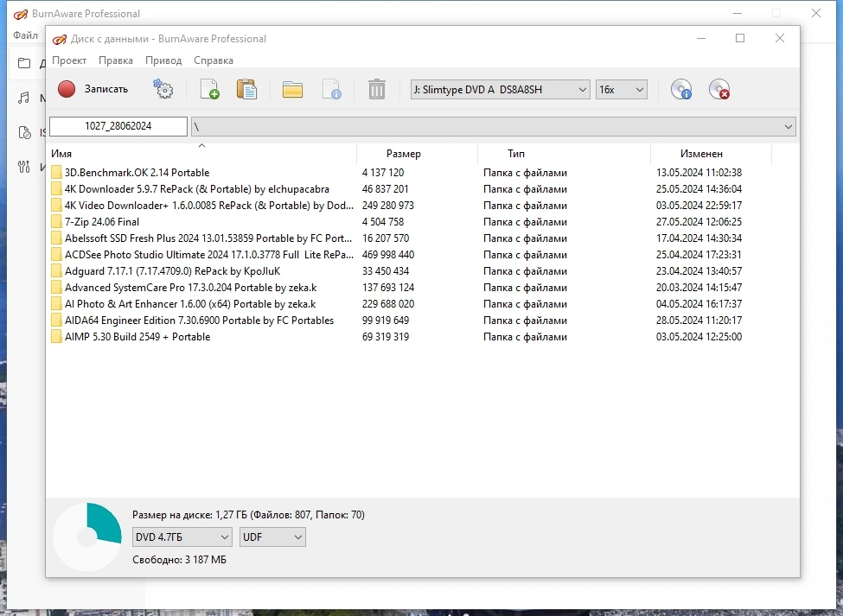Open the 16x write speed dropdown

pos(621,90)
